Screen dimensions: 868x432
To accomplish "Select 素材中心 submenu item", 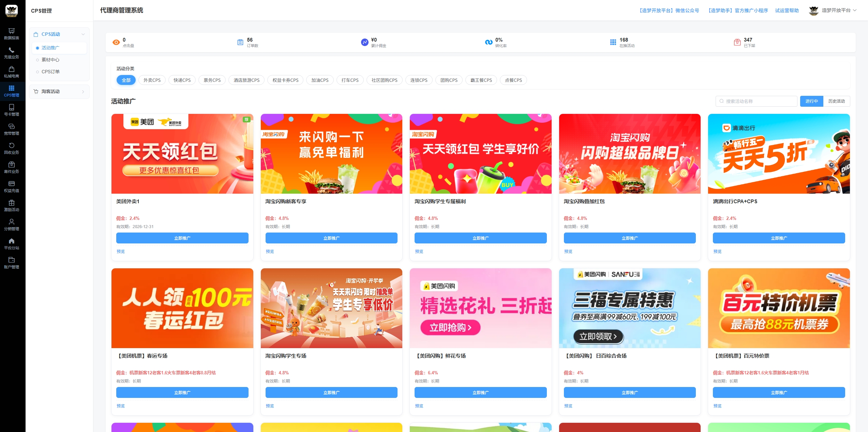I will pyautogui.click(x=59, y=60).
